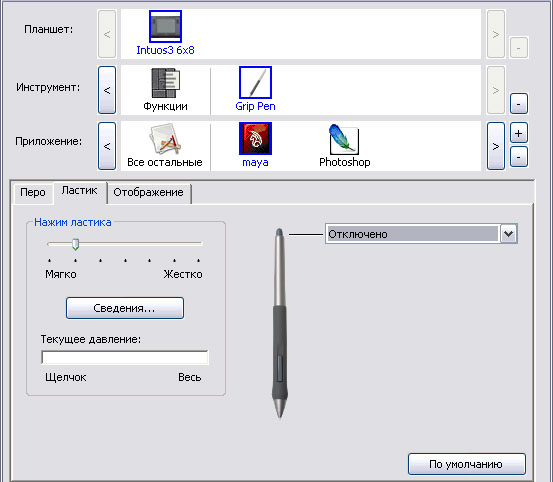This screenshot has width=553, height=482.
Task: Click the Нажим ластика group title
Action: 73,222
